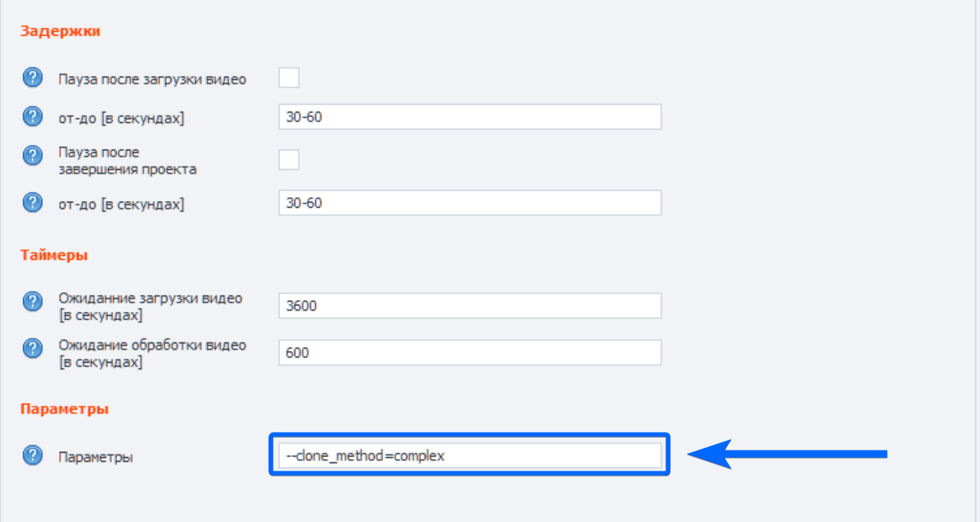Image resolution: width=980 pixels, height=522 pixels.
Task: Click range field below project completion pause
Action: tap(470, 203)
